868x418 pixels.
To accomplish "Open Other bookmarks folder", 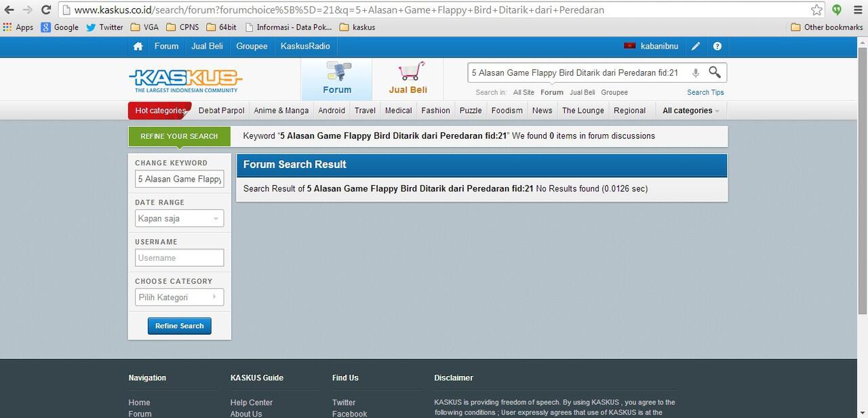I will 827,27.
